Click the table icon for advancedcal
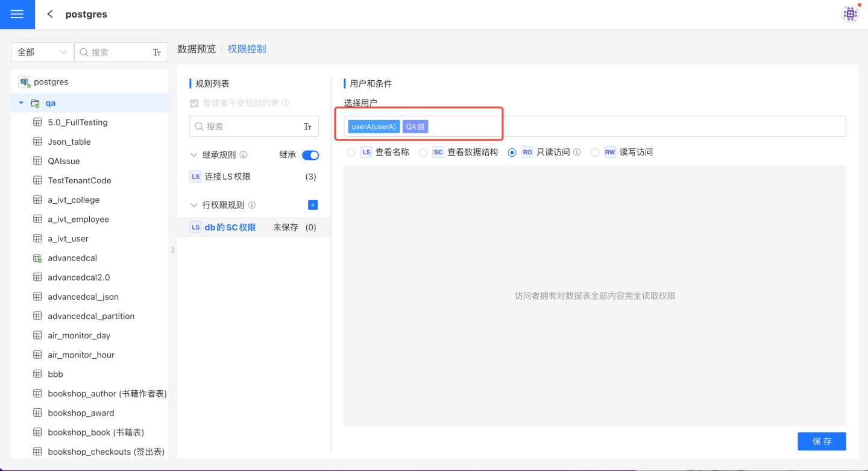868x471 pixels. [37, 258]
